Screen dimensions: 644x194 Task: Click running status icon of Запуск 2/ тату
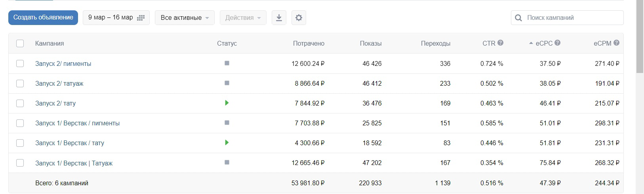click(227, 103)
